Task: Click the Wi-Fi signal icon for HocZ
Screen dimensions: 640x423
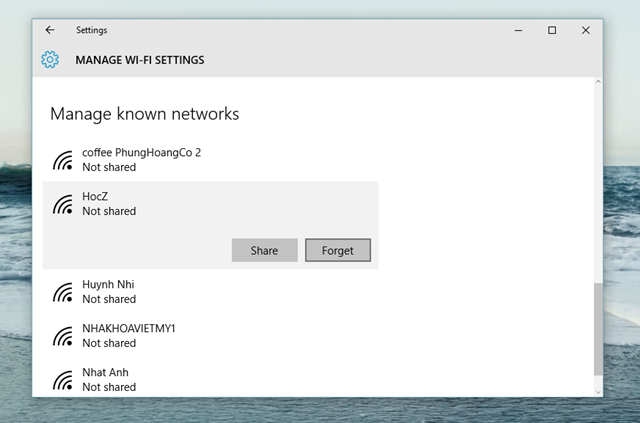Action: [x=64, y=204]
